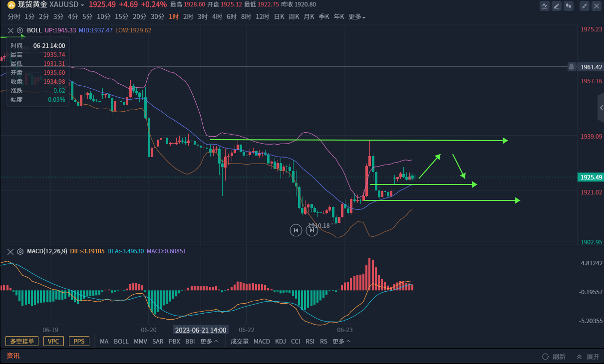Open the 更多 timeframe dropdown

(x=357, y=16)
